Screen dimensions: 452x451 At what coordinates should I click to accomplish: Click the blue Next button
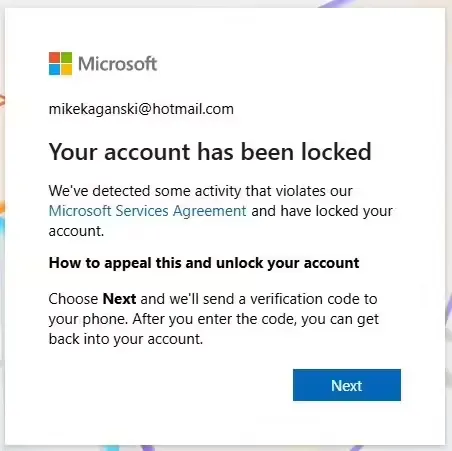(347, 385)
